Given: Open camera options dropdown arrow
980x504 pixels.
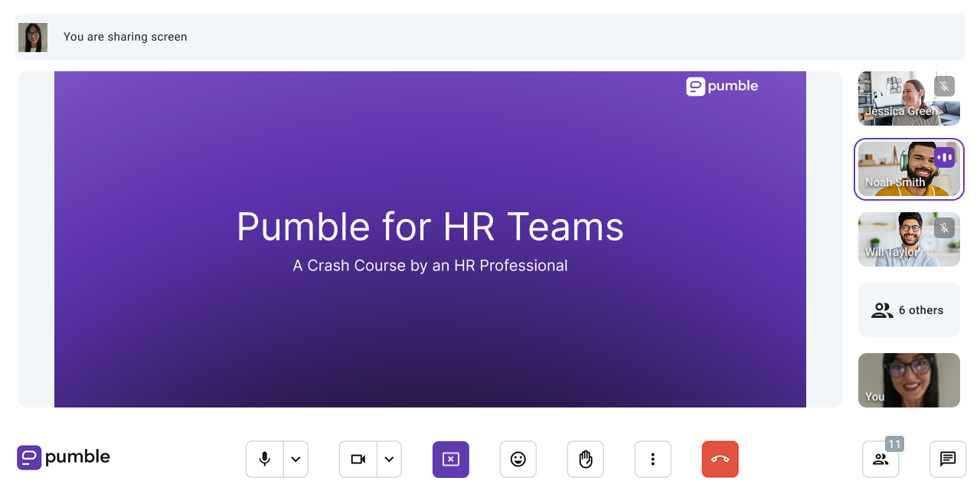Looking at the screenshot, I should [389, 460].
